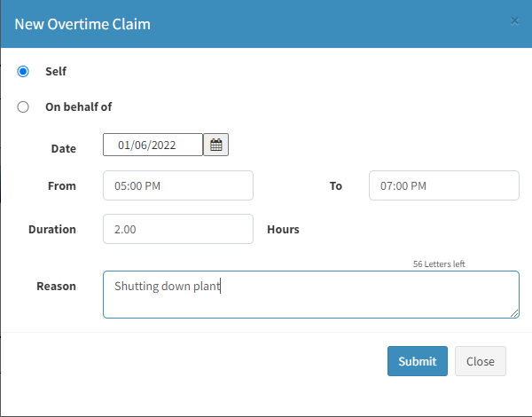Image resolution: width=532 pixels, height=417 pixels.
Task: Click the Date field showing 01/06/2022
Action: [153, 145]
